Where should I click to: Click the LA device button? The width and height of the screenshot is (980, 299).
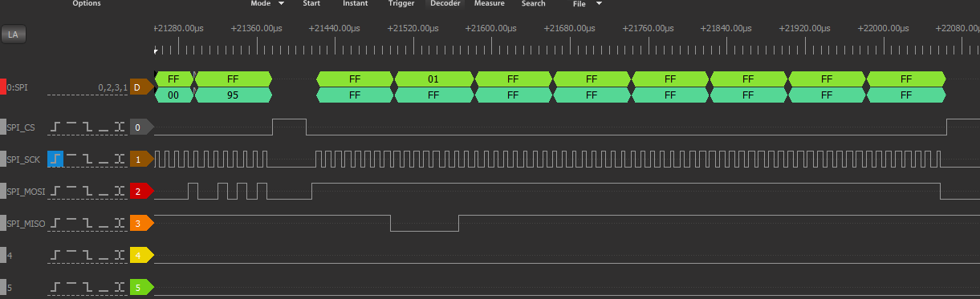click(x=13, y=34)
